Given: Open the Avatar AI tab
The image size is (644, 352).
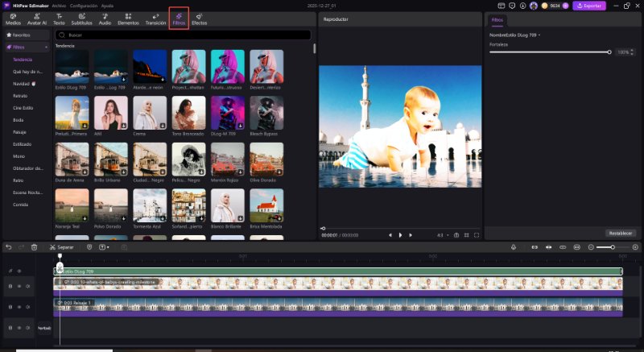Looking at the screenshot, I should pyautogui.click(x=36, y=19).
